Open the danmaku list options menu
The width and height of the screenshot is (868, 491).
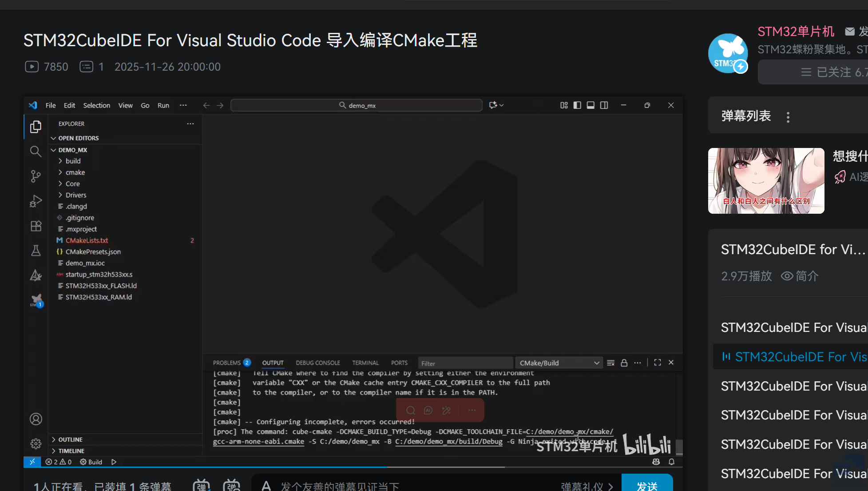[x=788, y=117]
